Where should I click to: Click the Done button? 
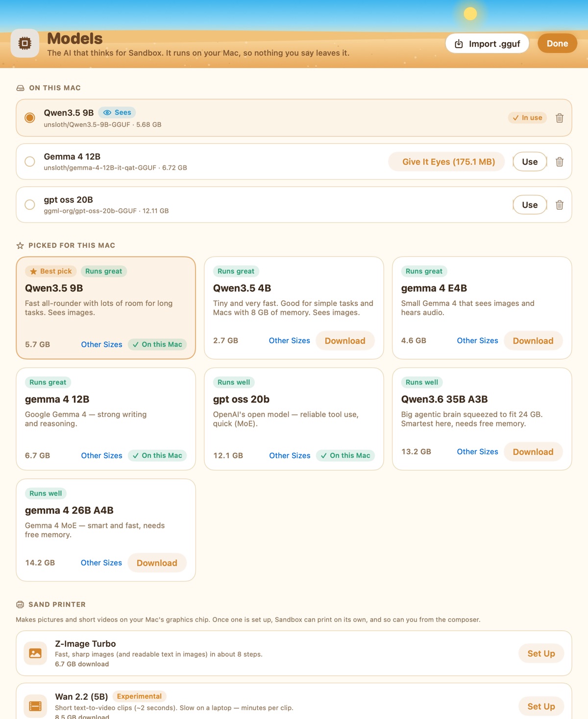tap(558, 44)
